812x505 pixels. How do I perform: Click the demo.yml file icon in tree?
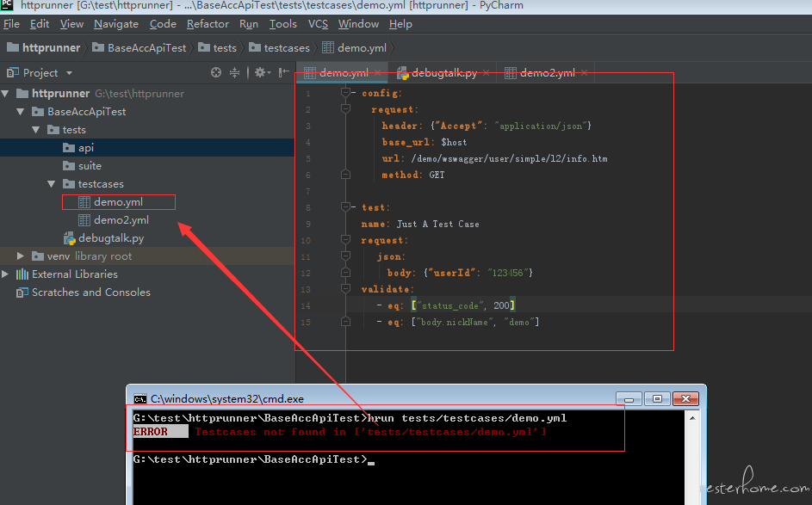coord(84,202)
